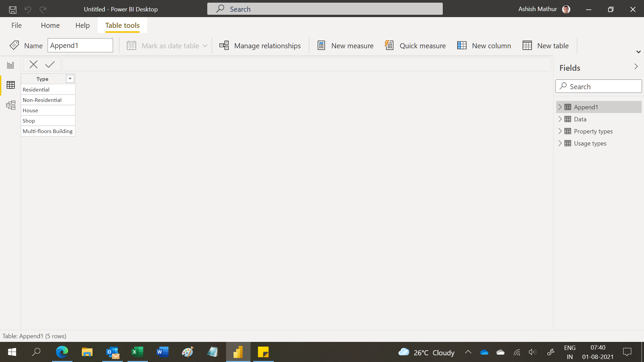Collapse the ribbon with the chevron
Viewport: 644px width, 362px height.
(638, 52)
